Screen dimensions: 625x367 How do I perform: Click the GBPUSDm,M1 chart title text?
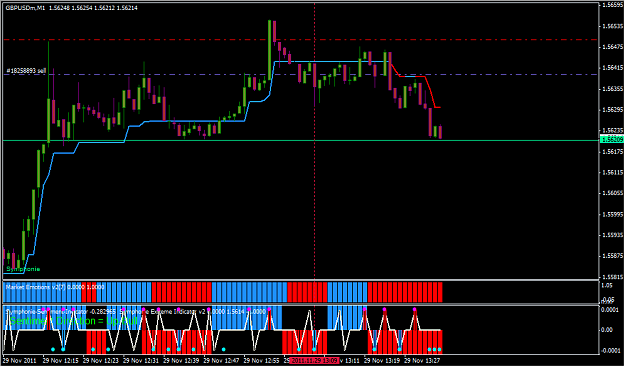(x=26, y=8)
